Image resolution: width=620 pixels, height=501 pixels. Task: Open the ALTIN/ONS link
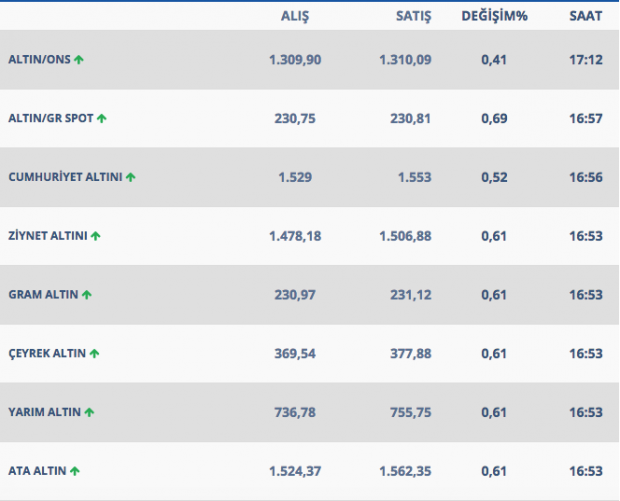pyautogui.click(x=39, y=60)
